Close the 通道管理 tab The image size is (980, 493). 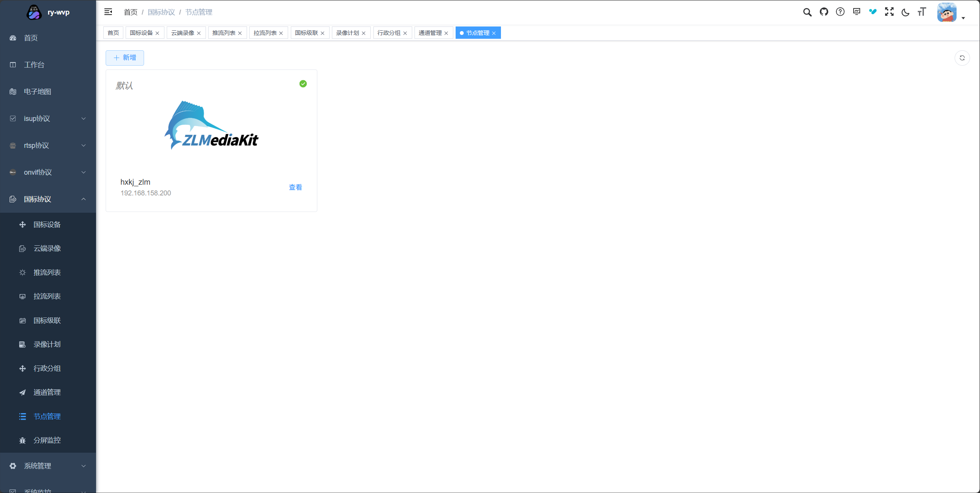(446, 33)
